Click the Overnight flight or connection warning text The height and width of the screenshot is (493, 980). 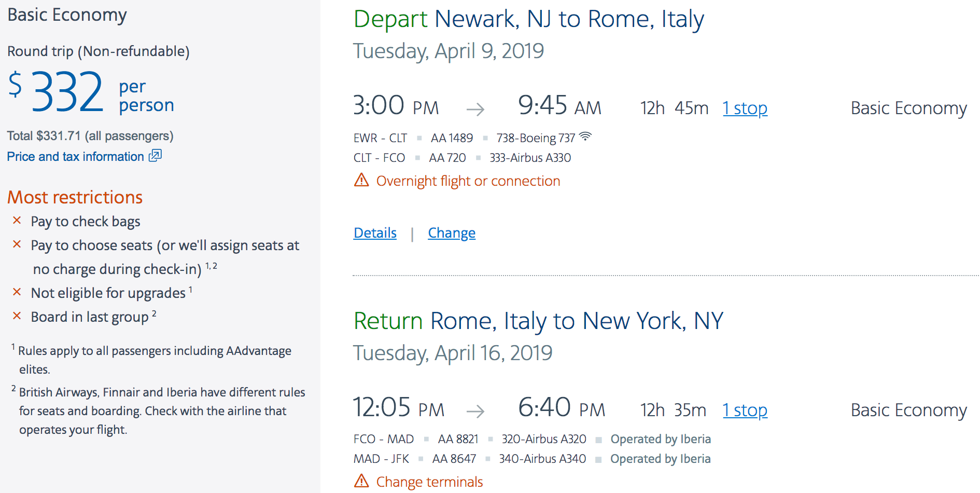(x=468, y=181)
